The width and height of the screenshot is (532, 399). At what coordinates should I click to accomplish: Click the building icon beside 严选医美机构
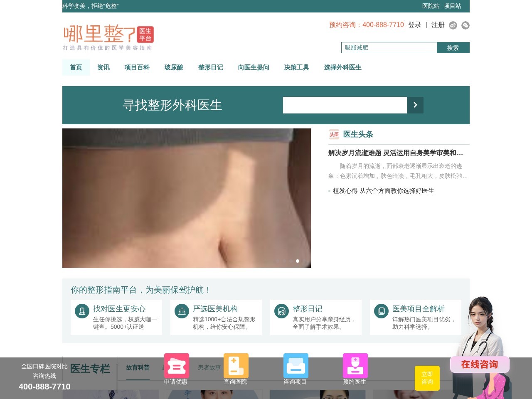pos(181,311)
